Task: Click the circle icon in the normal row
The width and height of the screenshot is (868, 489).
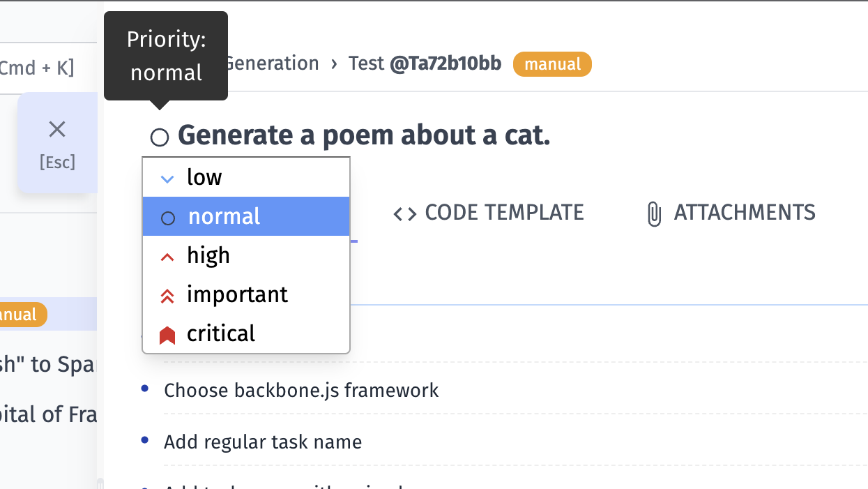Action: click(167, 218)
